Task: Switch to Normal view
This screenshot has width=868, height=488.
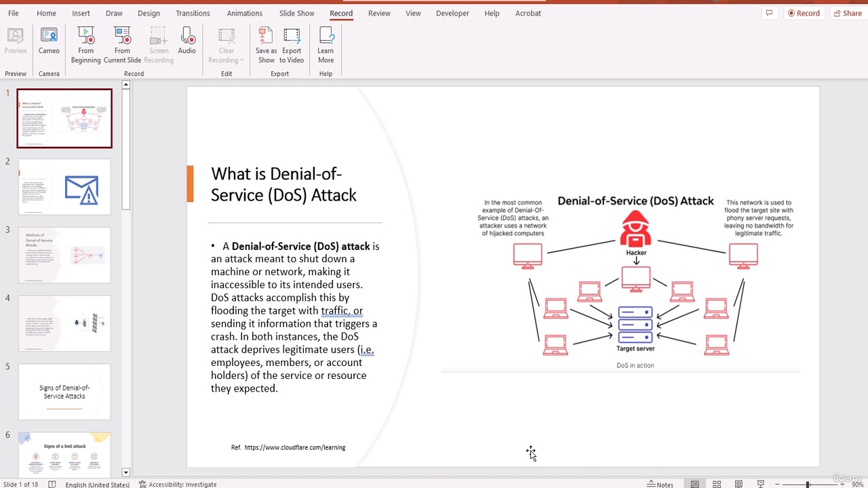Action: click(x=695, y=484)
